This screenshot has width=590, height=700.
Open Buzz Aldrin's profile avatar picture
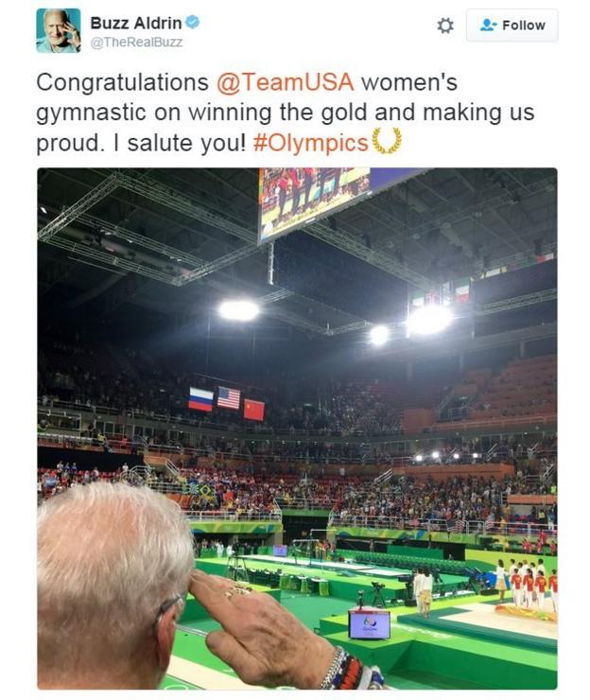pyautogui.click(x=58, y=30)
